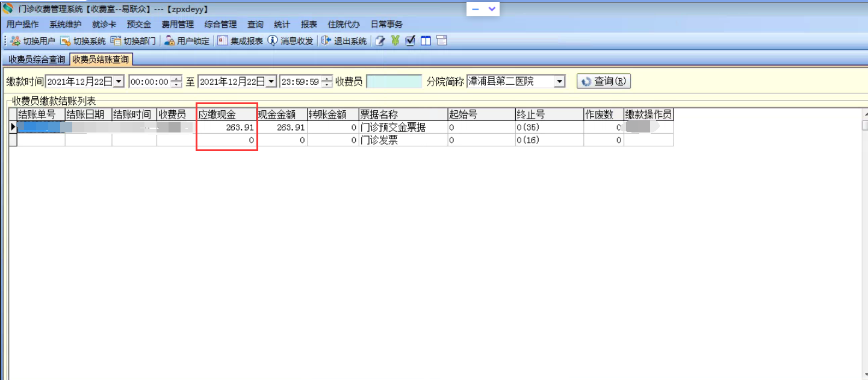Click the 现金金额 column header
Viewport: 868px width, 380px height.
pyautogui.click(x=282, y=114)
